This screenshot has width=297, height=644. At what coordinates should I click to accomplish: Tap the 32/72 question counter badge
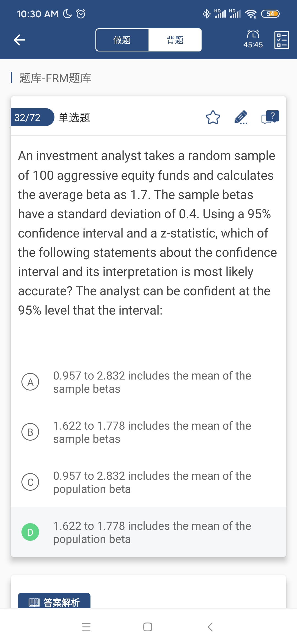28,118
